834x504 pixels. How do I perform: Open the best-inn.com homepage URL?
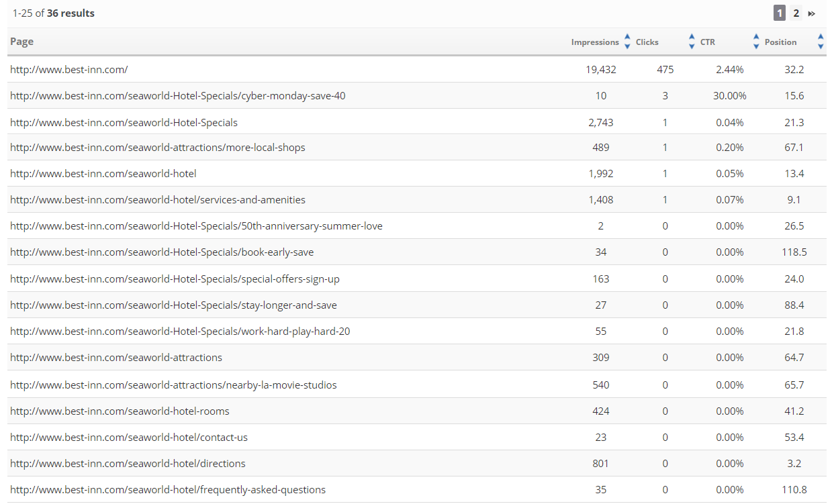pos(69,69)
